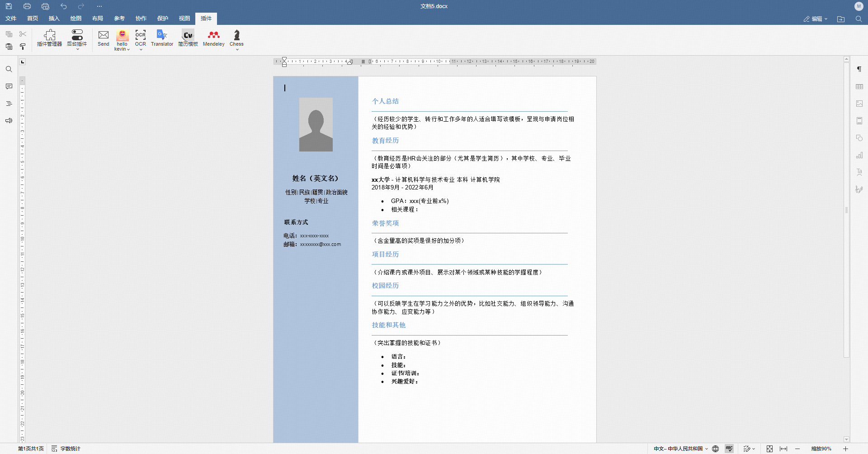868x454 pixels.
Task: Click 第1页共1页 page indicator
Action: click(x=31, y=449)
